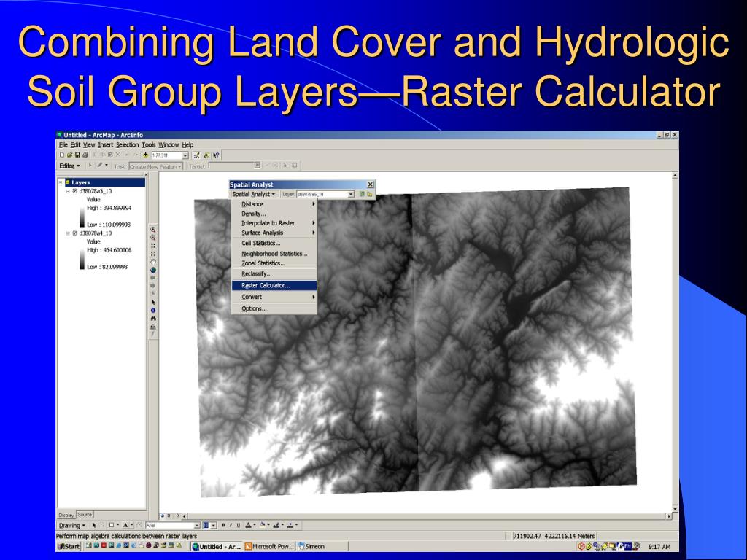747x560 pixels.
Task: Open the Editor dropdown menu
Action: pos(69,166)
